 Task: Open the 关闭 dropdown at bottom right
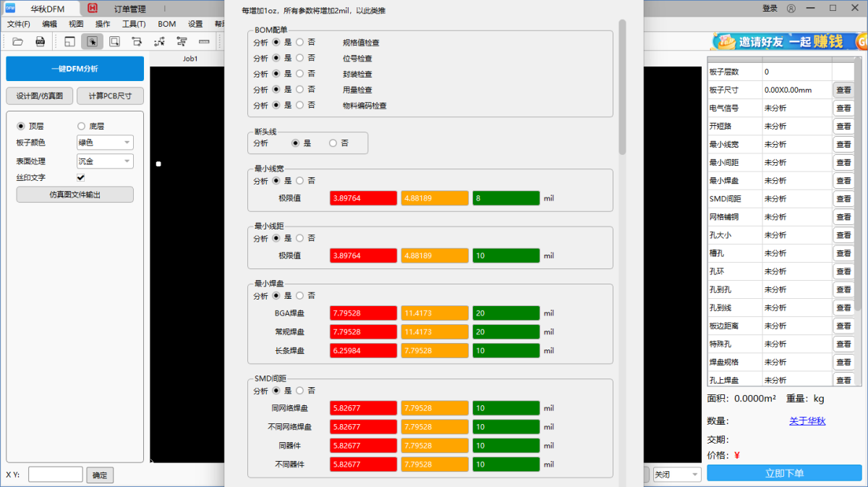click(676, 475)
